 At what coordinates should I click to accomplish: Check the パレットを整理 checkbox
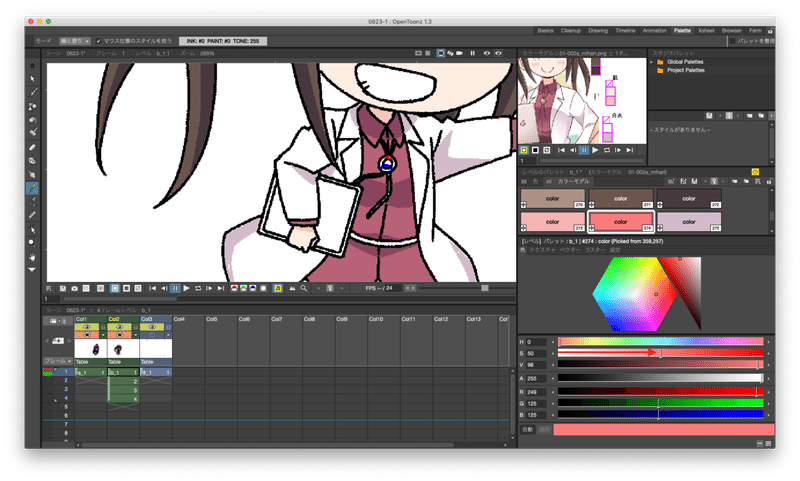[732, 41]
